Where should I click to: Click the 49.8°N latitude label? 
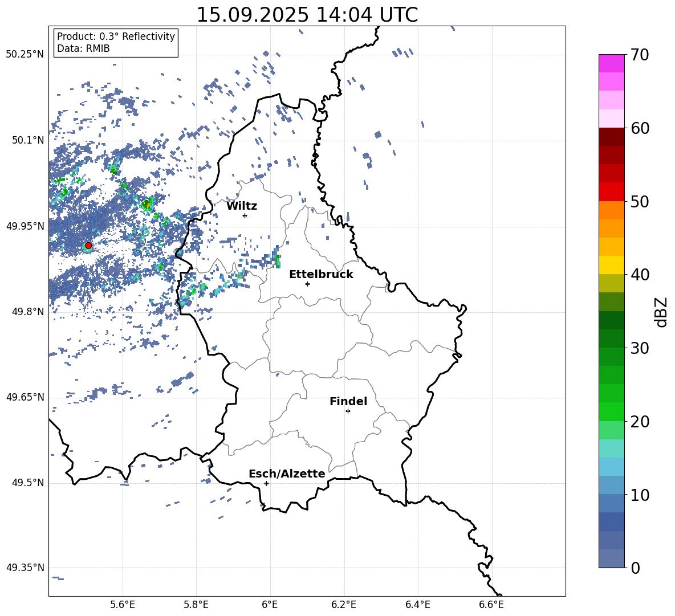28,312
